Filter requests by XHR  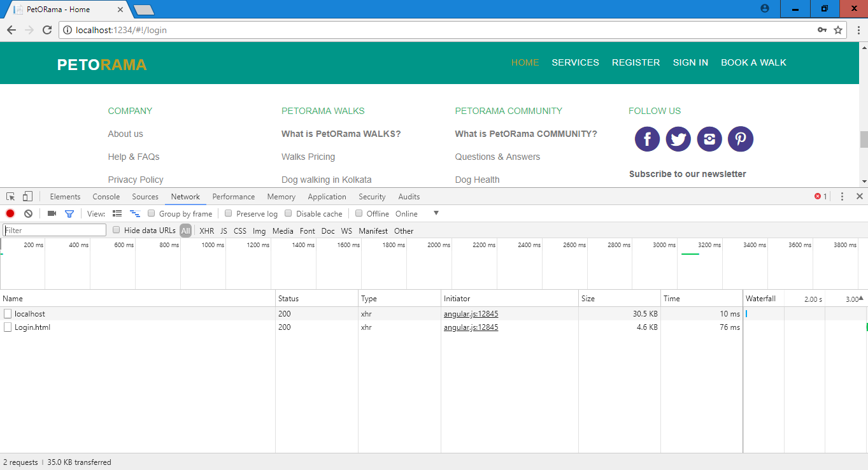point(206,231)
